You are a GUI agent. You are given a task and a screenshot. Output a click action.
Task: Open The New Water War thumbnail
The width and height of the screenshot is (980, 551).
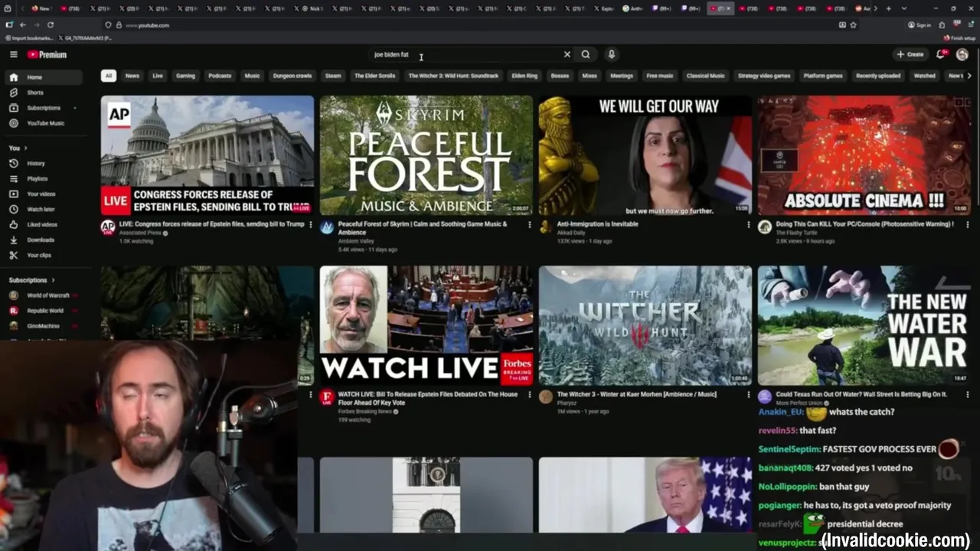click(864, 325)
